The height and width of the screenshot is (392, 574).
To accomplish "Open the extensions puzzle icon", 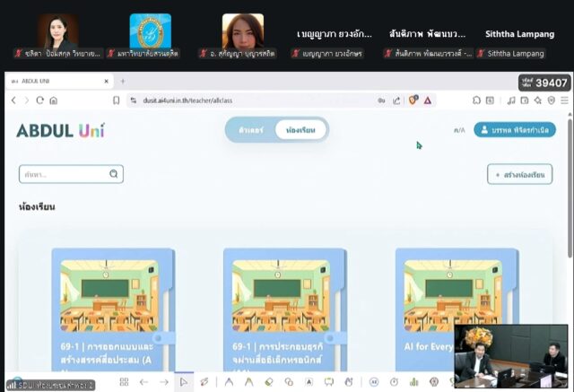I will 476,100.
